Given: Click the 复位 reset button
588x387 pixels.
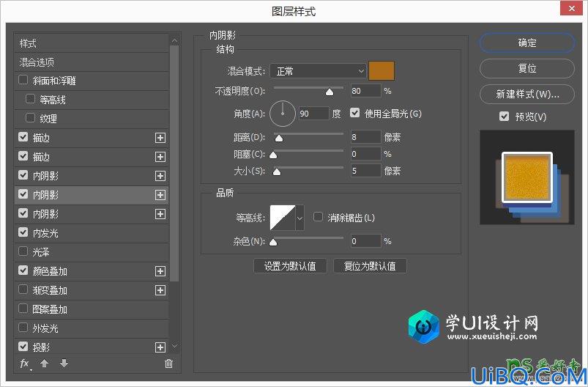Looking at the screenshot, I should [x=527, y=68].
